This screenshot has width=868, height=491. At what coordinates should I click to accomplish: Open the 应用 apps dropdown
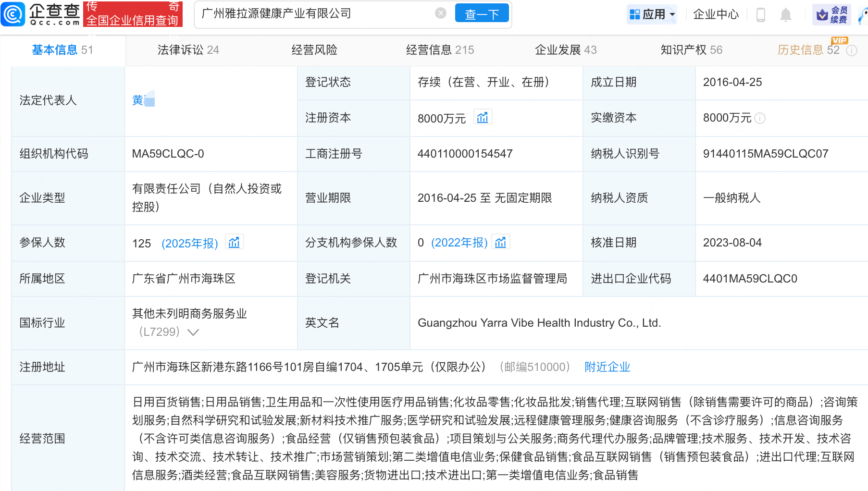coord(652,14)
